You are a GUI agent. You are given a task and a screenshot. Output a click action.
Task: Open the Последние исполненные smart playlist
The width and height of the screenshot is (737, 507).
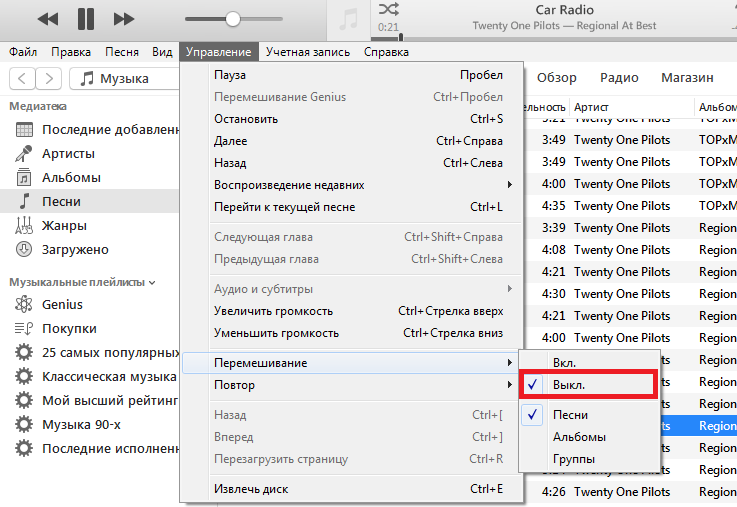click(90, 448)
